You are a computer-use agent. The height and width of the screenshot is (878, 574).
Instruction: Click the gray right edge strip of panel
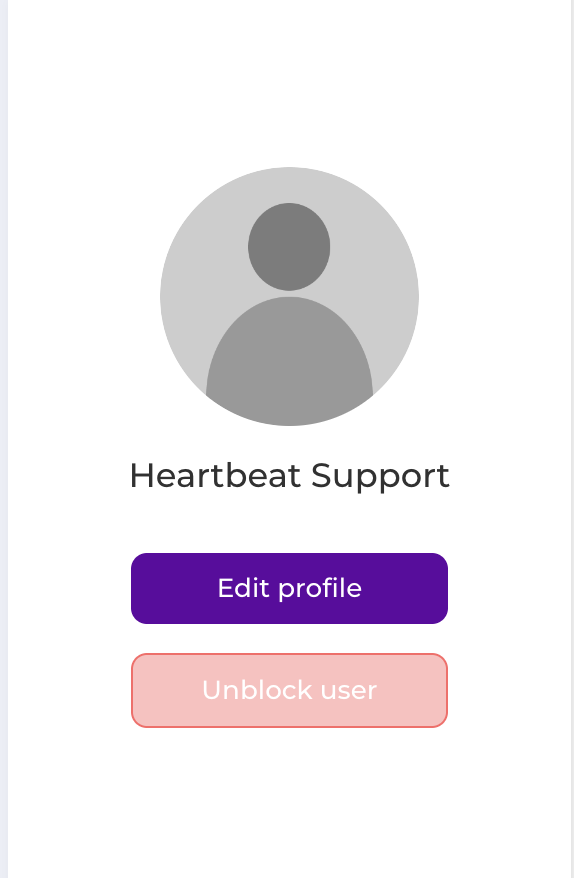tap(572, 439)
